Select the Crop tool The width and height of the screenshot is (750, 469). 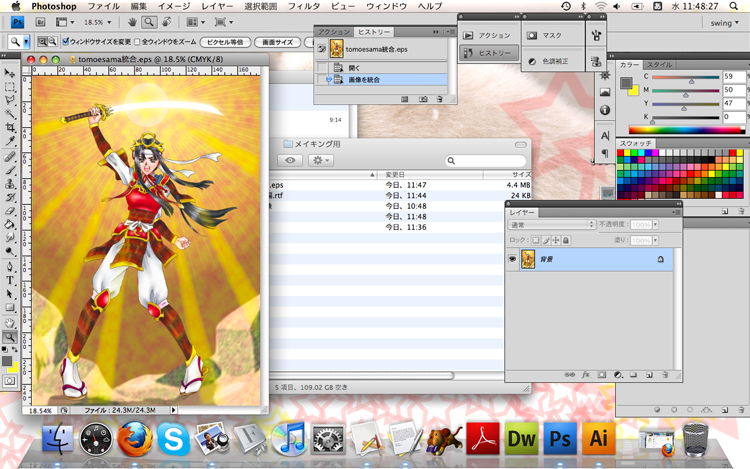coord(9,127)
